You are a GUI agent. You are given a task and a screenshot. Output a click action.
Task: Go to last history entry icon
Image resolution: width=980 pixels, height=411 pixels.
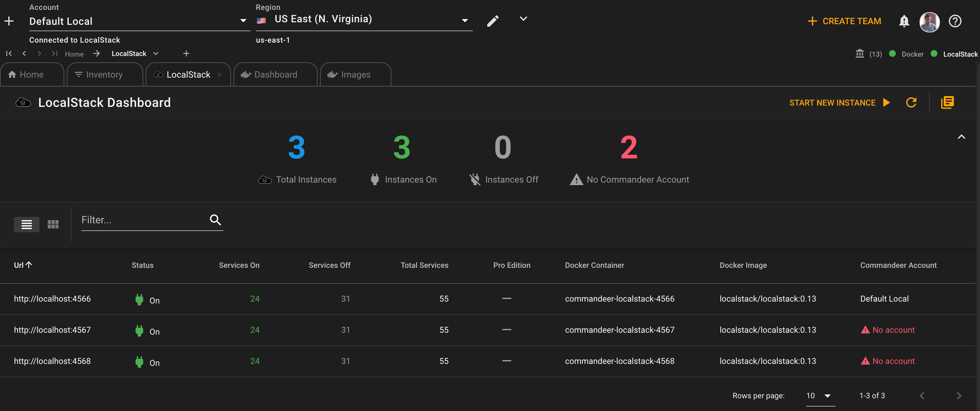55,54
